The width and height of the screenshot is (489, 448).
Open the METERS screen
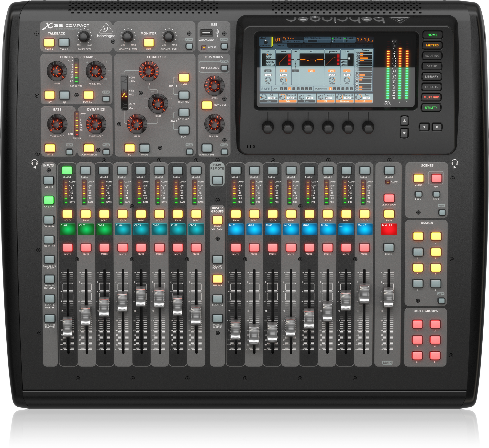(432, 45)
